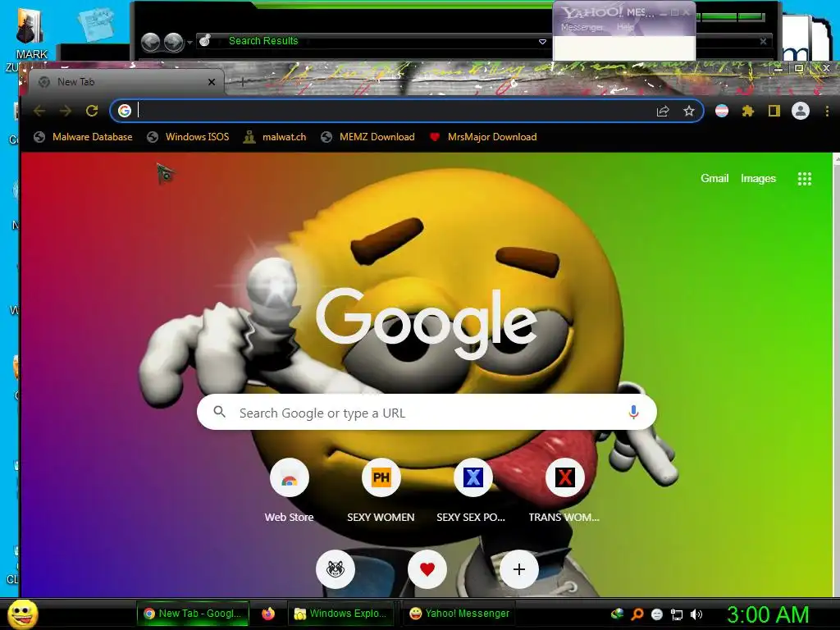Yahoo Messenger window: open Help menu

625,27
